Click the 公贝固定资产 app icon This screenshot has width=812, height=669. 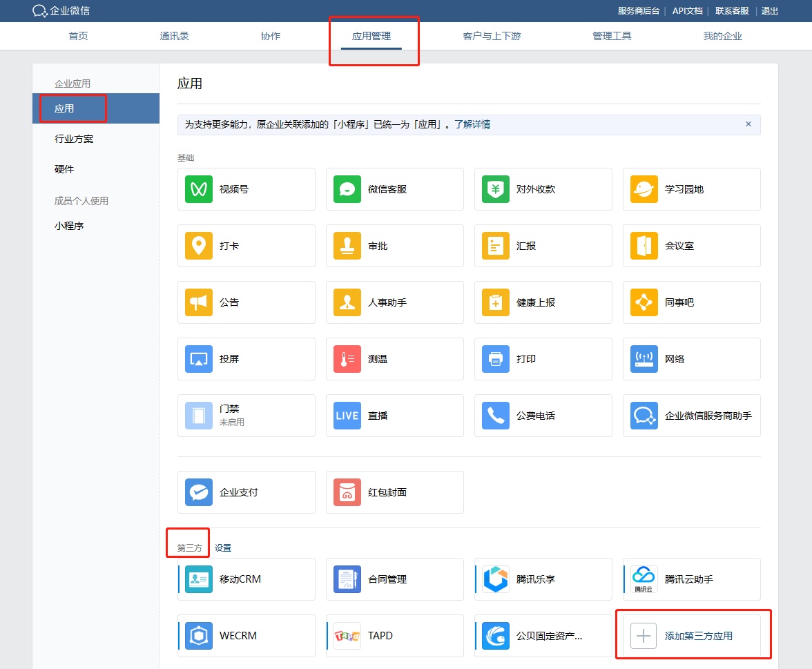click(496, 635)
